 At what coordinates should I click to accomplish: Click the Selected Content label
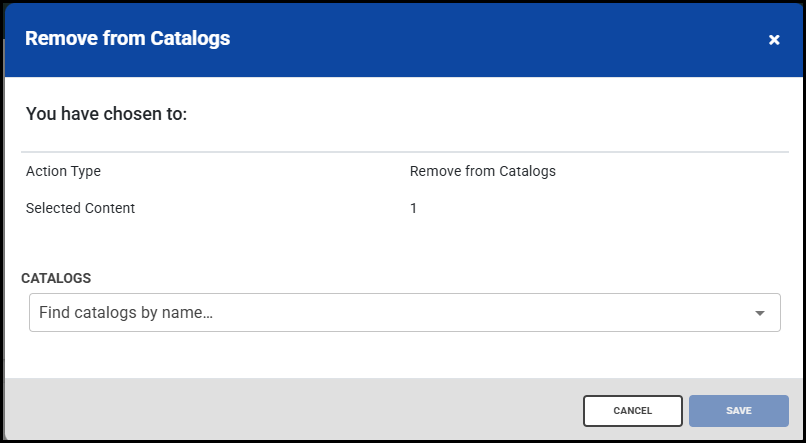tap(80, 209)
